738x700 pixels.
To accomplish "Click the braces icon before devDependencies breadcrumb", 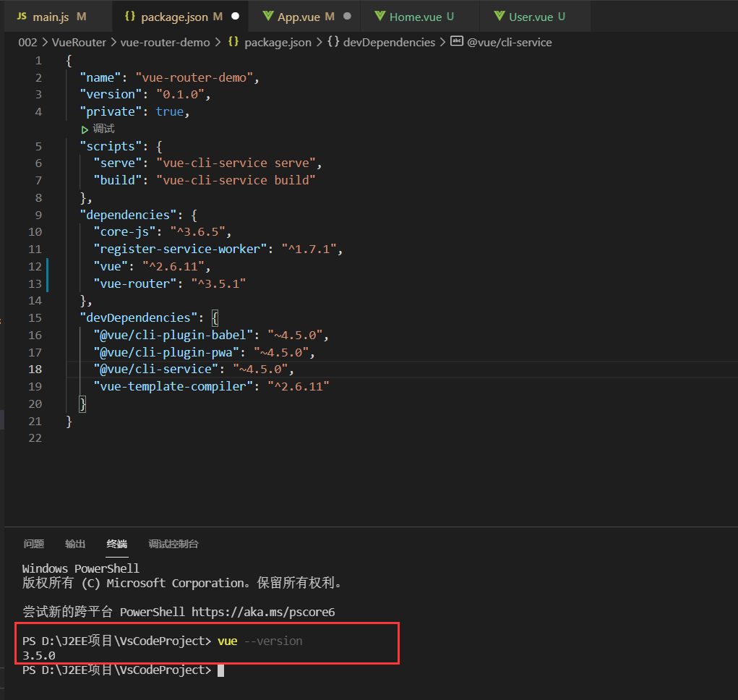I will click(333, 41).
